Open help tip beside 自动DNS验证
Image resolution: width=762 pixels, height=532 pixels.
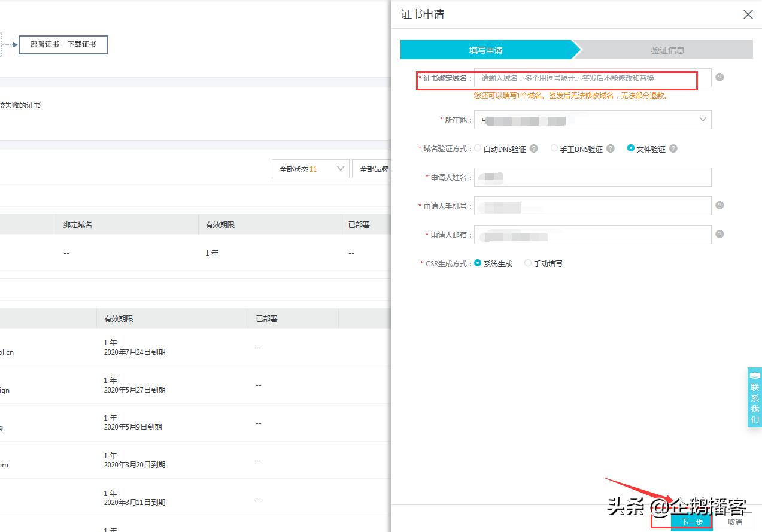click(x=534, y=148)
